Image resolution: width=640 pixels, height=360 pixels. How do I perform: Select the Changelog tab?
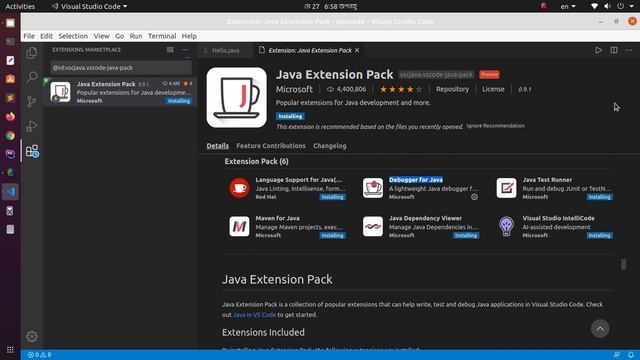pyautogui.click(x=330, y=146)
